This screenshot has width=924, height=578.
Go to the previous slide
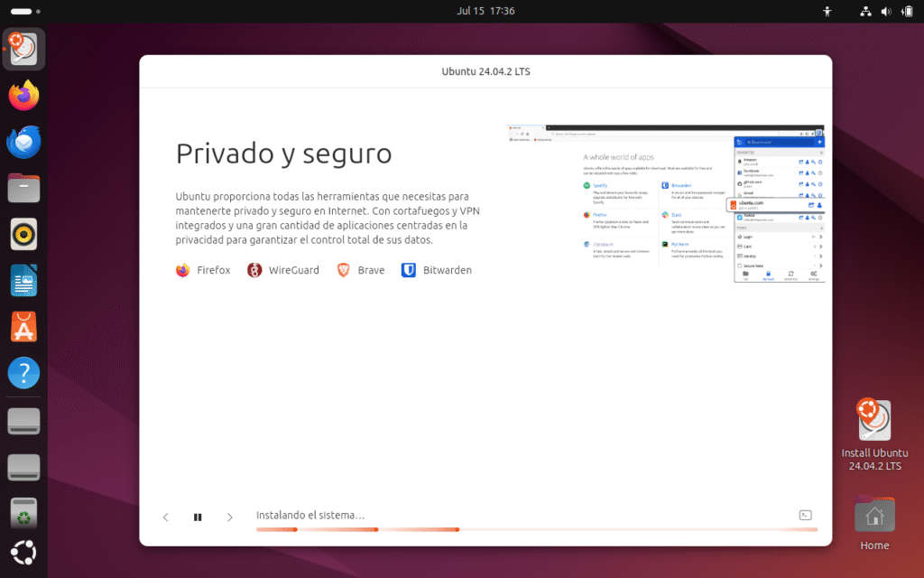click(166, 517)
